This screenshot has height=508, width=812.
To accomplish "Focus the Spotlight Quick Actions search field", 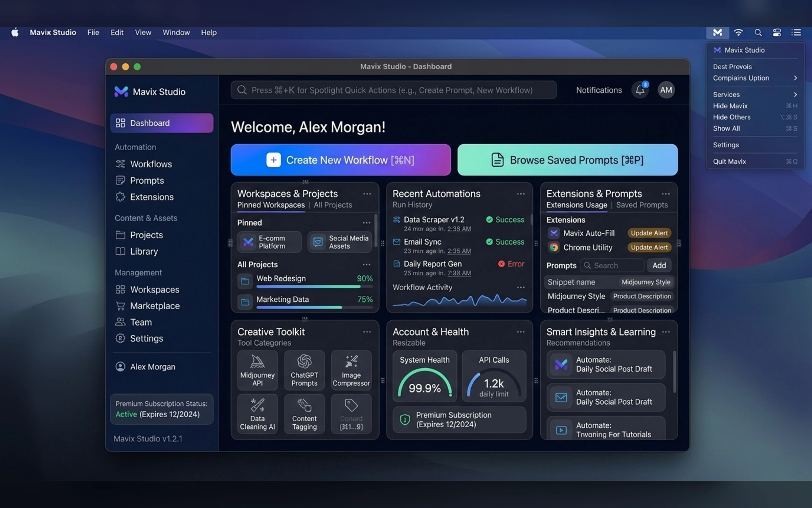I will pos(393,90).
